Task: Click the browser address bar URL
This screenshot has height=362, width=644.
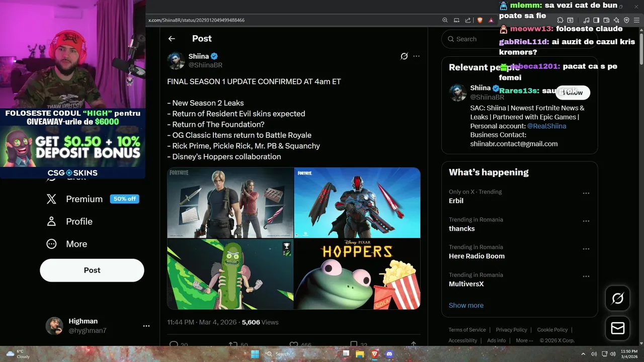Action: pyautogui.click(x=196, y=20)
